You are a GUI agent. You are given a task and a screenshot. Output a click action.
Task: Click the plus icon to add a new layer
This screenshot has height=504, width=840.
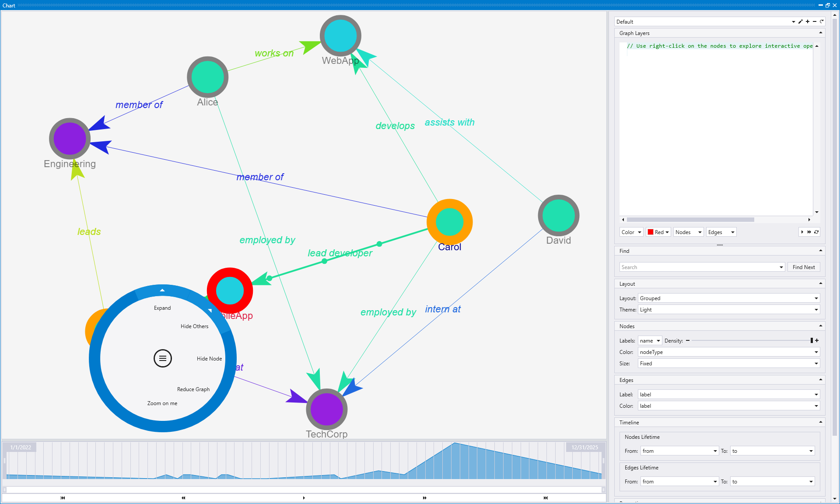pos(808,21)
